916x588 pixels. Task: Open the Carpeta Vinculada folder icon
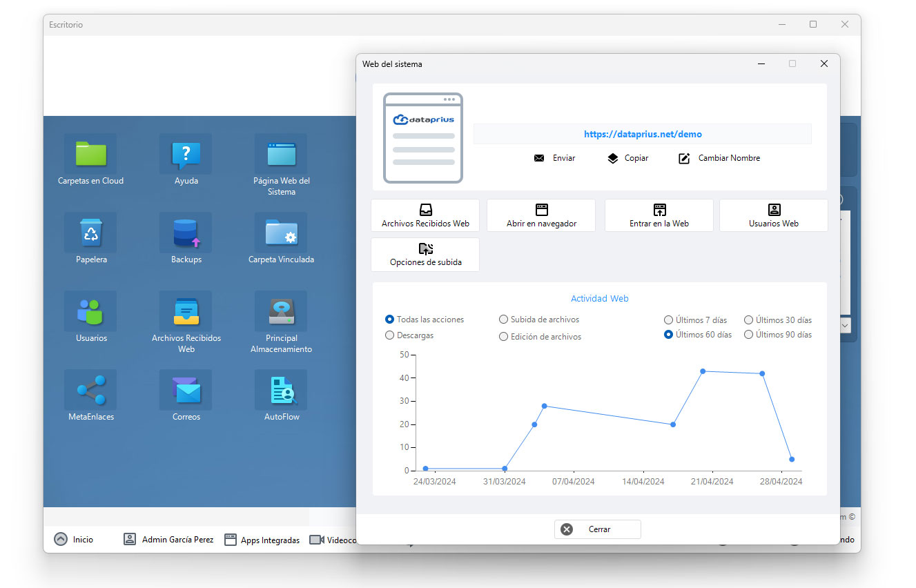click(281, 233)
